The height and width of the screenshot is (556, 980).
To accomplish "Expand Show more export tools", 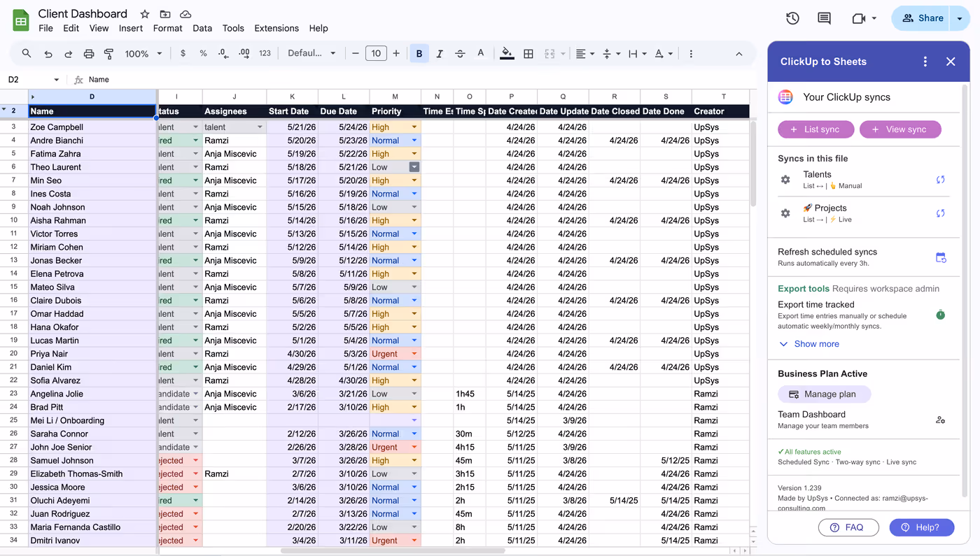I will click(x=809, y=344).
